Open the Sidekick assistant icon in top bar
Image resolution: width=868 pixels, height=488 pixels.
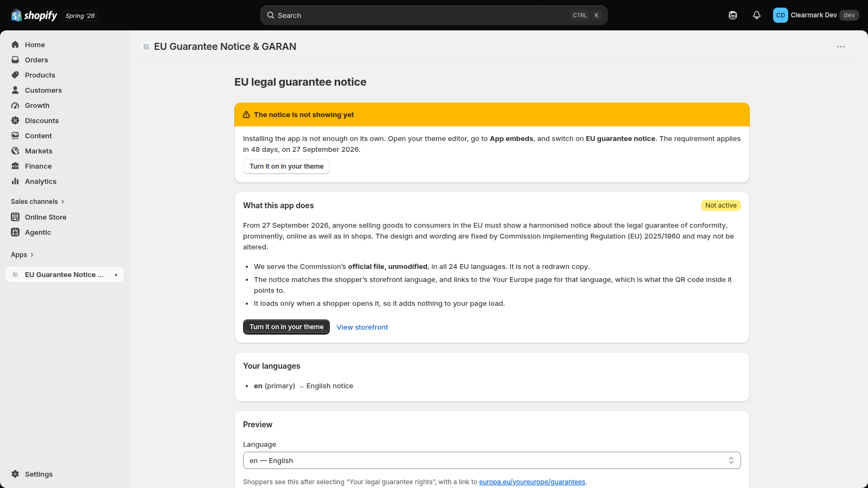coord(733,15)
